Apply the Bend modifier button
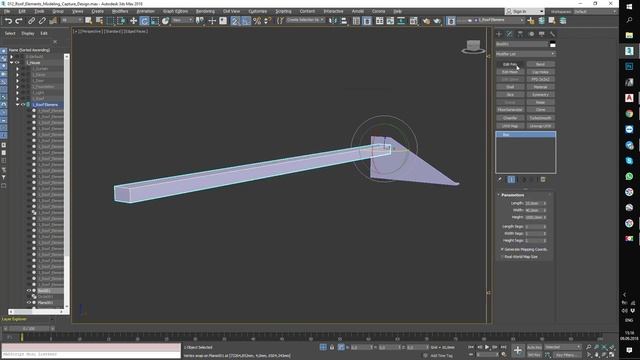This screenshot has height=360, width=640. pyautogui.click(x=540, y=64)
